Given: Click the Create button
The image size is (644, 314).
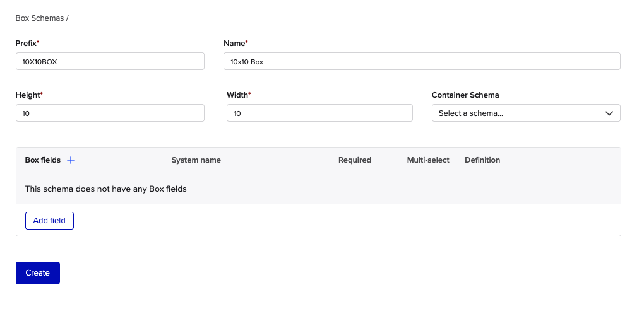Looking at the screenshot, I should (38, 273).
